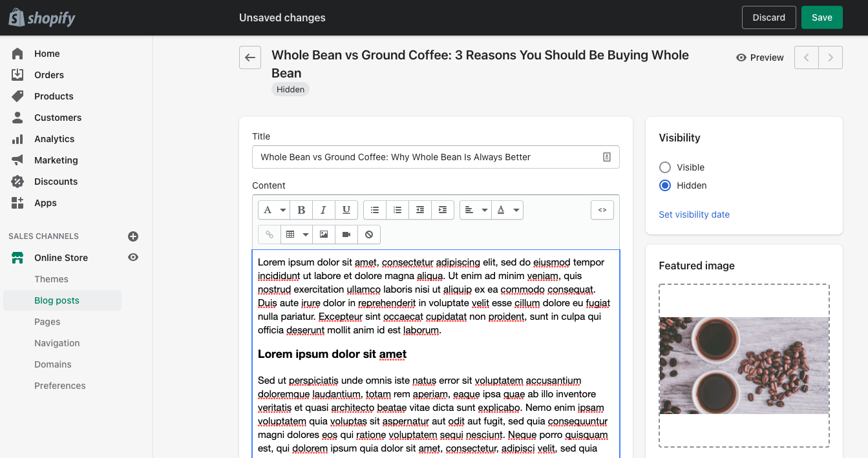Open the text alignment dropdown

pyautogui.click(x=475, y=210)
